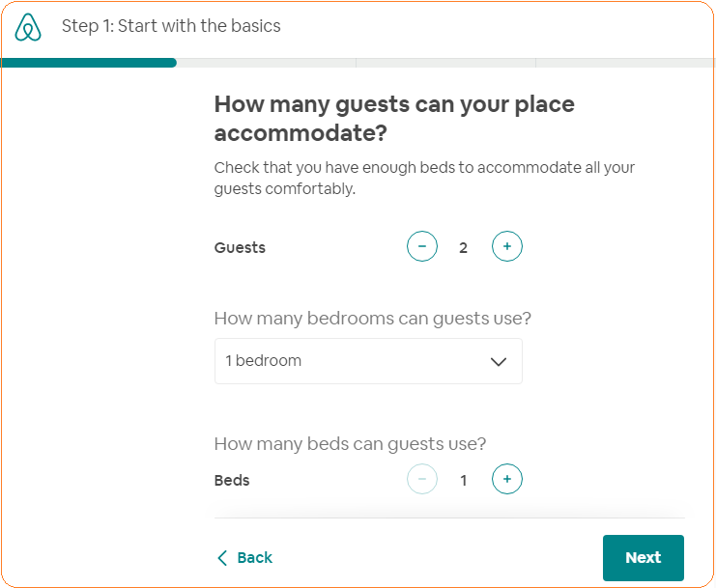Proceed with the Next button
The image size is (716, 588).
coord(643,558)
